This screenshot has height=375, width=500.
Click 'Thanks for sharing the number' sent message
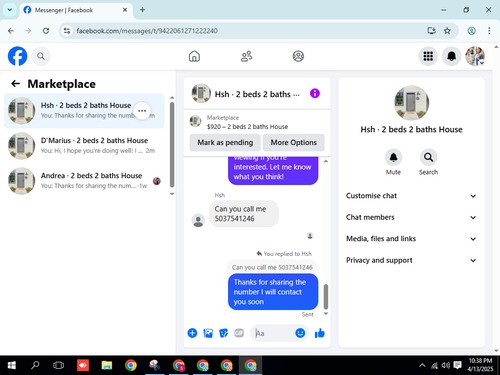click(x=273, y=292)
